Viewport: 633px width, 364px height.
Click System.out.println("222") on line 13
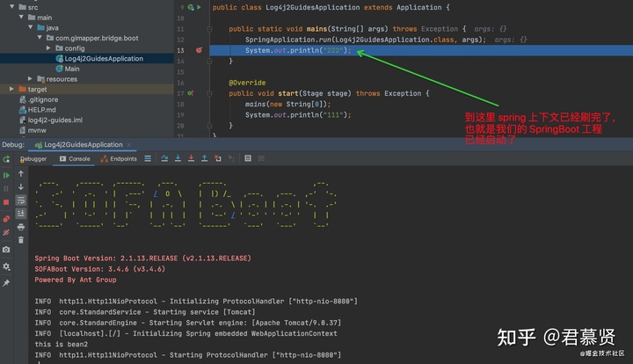click(x=298, y=50)
